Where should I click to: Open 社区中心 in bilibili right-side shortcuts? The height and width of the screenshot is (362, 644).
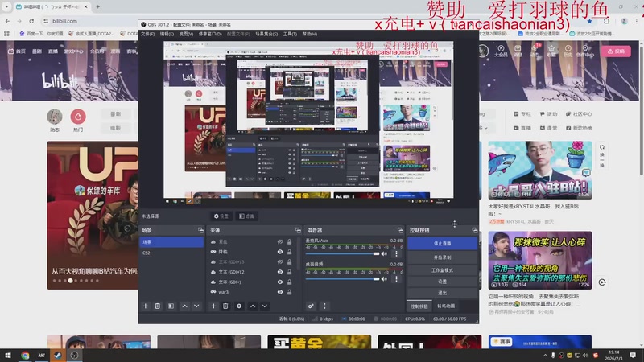coord(579,114)
